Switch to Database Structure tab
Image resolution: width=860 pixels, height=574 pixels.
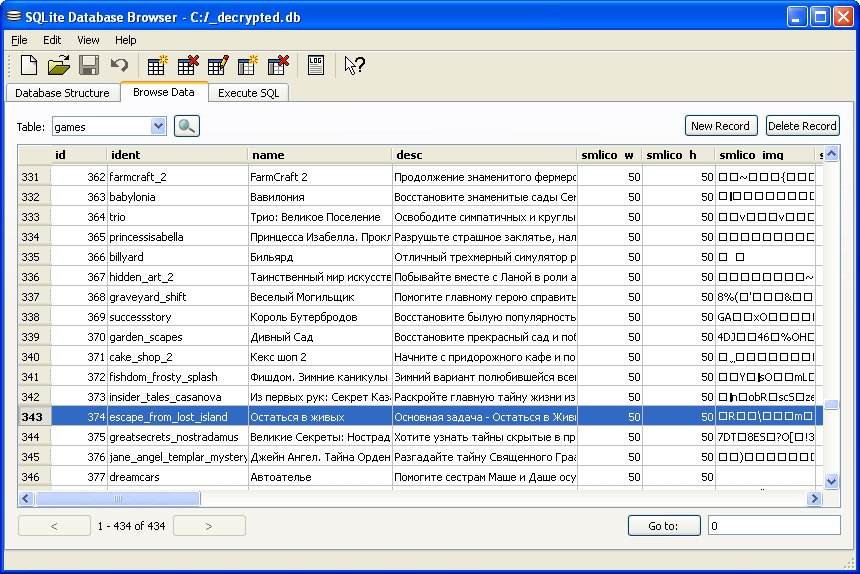tap(62, 93)
